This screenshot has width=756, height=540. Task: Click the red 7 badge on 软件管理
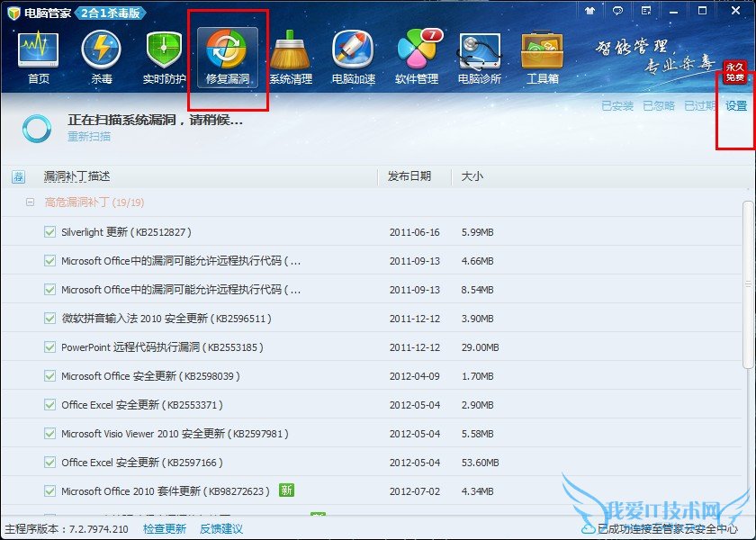pos(432,35)
